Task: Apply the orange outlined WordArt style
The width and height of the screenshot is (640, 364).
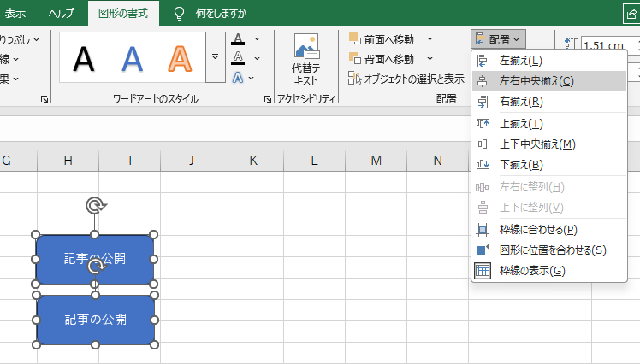Action: point(180,57)
